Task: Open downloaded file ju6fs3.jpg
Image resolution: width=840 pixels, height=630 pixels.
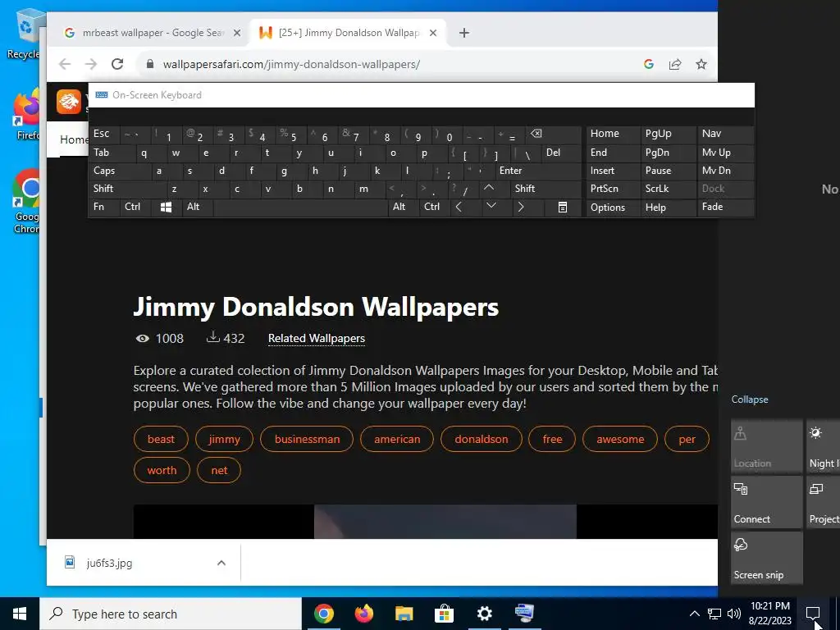Action: pyautogui.click(x=109, y=563)
